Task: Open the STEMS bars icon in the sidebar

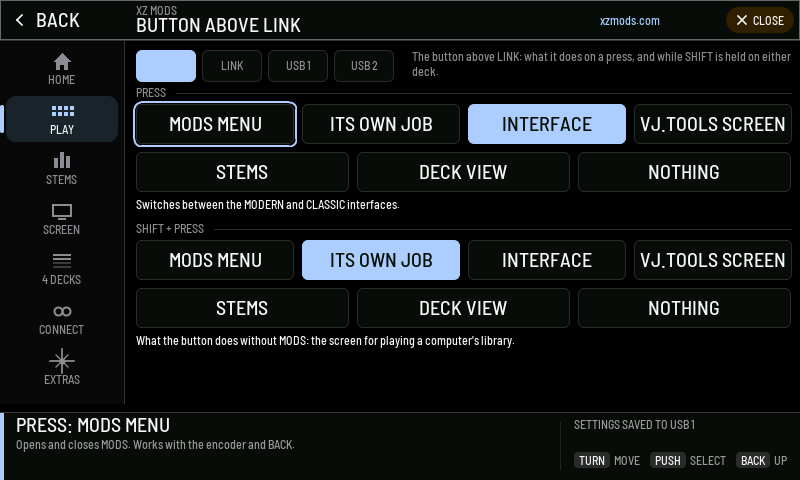Action: coord(62,160)
